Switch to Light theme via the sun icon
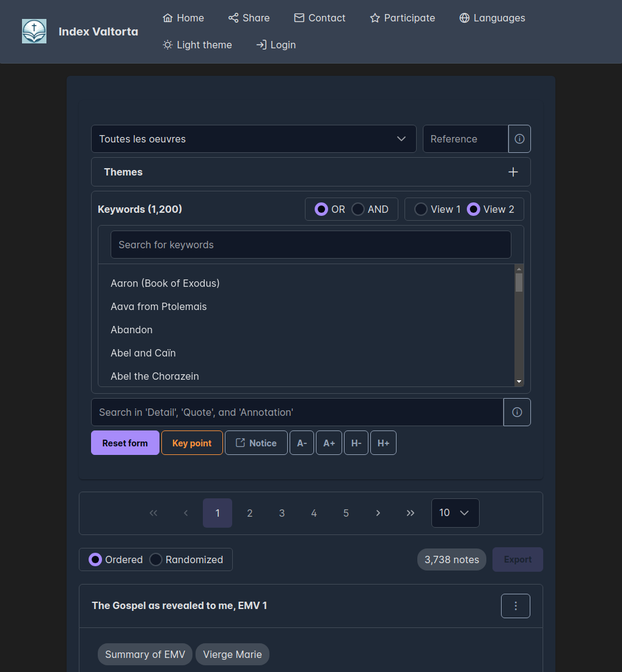 167,44
